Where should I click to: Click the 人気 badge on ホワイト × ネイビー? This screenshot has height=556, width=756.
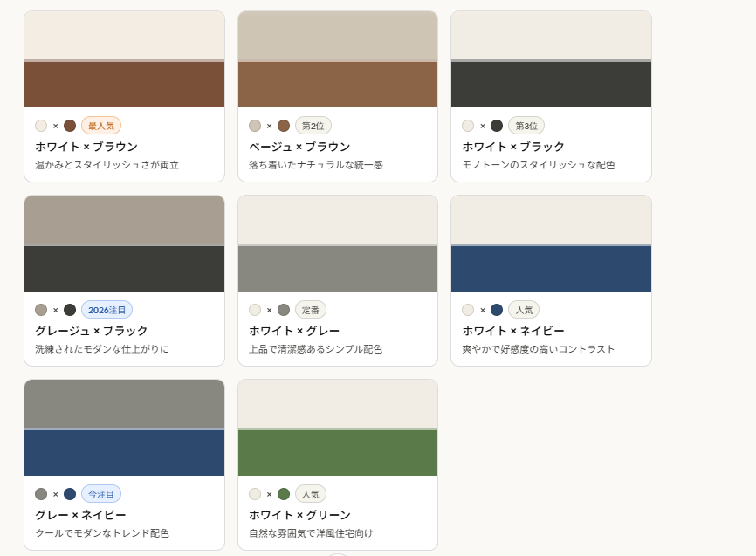pyautogui.click(x=524, y=309)
